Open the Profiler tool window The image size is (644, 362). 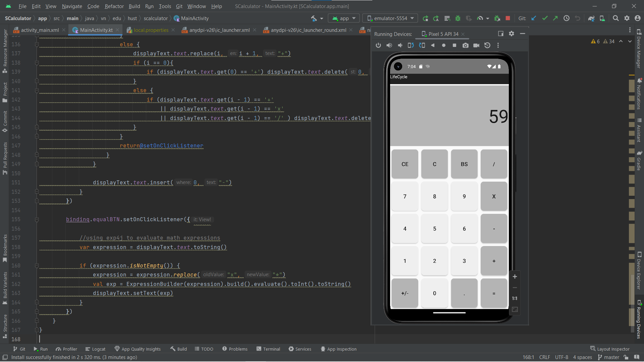[66, 349]
